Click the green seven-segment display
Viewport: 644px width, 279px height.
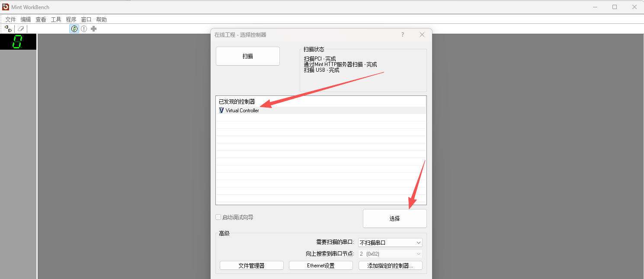(x=18, y=42)
